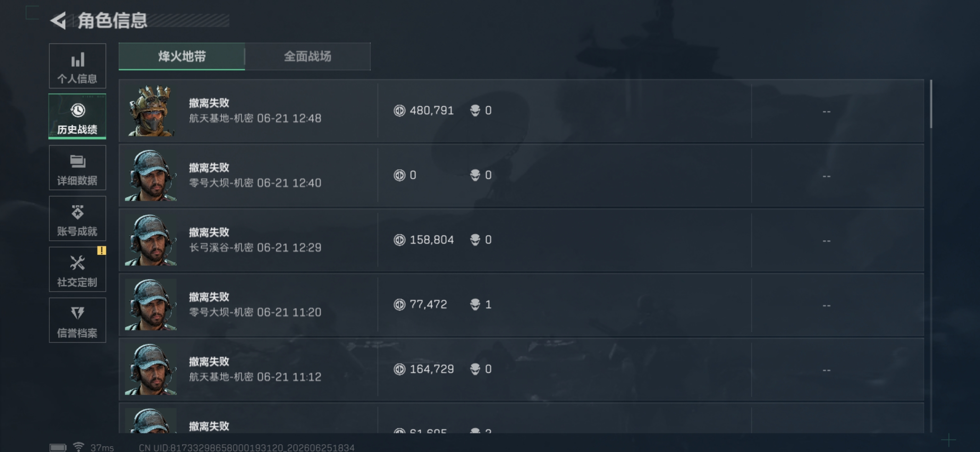Click the helmeted operator avatar in first record
This screenshot has height=452, width=980.
pyautogui.click(x=151, y=110)
